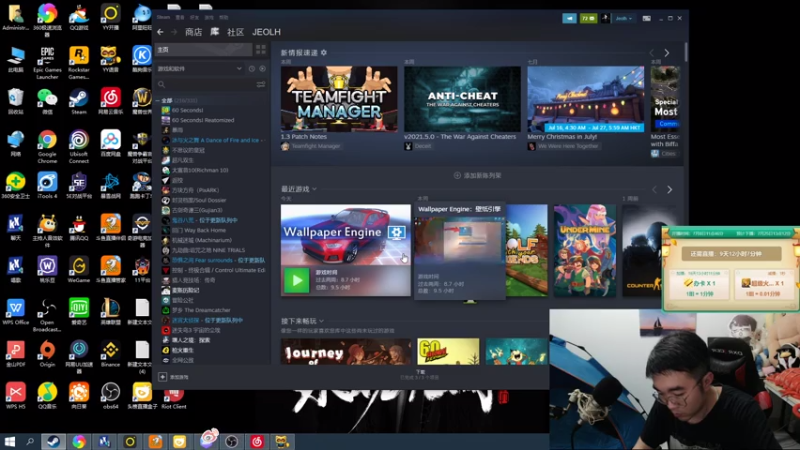The image size is (800, 450).
Task: Open the obs64 desktop shortcut
Action: coord(110,396)
